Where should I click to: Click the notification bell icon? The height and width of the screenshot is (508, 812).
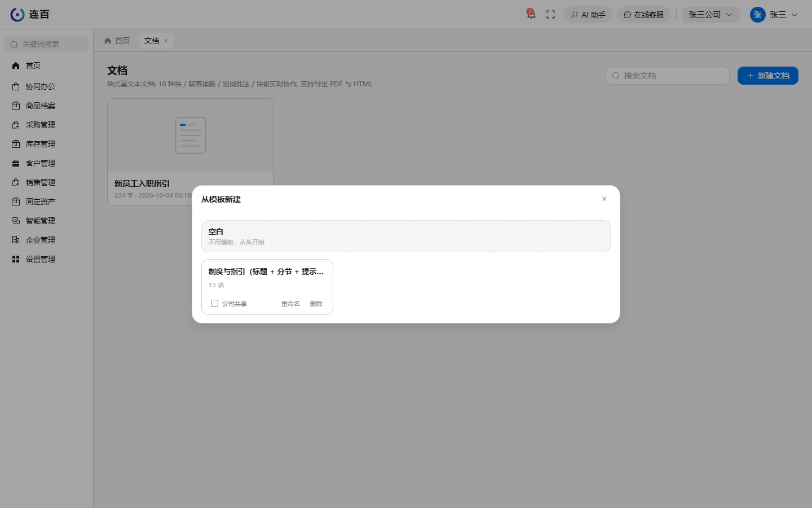[531, 15]
